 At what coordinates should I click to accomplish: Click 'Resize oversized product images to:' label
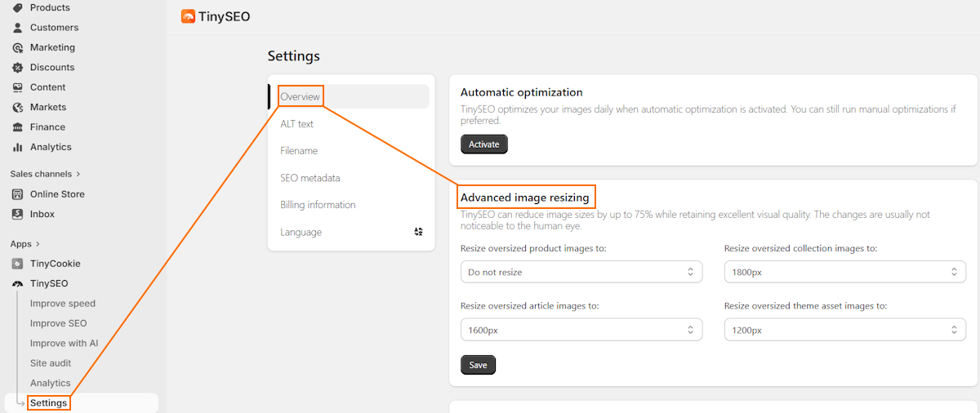click(x=533, y=248)
